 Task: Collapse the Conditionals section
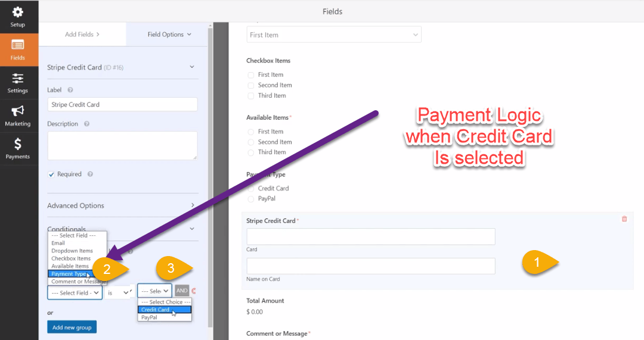click(192, 229)
